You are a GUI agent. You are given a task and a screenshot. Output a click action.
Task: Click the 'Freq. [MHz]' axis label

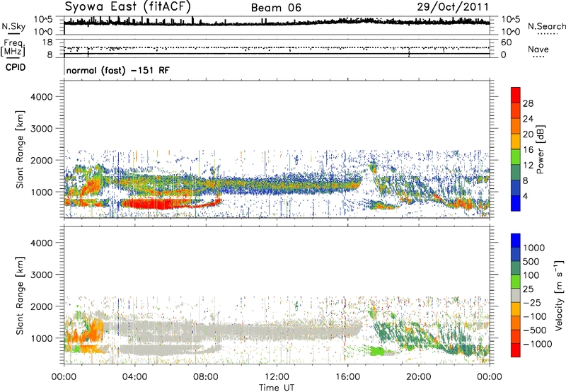tap(13, 47)
